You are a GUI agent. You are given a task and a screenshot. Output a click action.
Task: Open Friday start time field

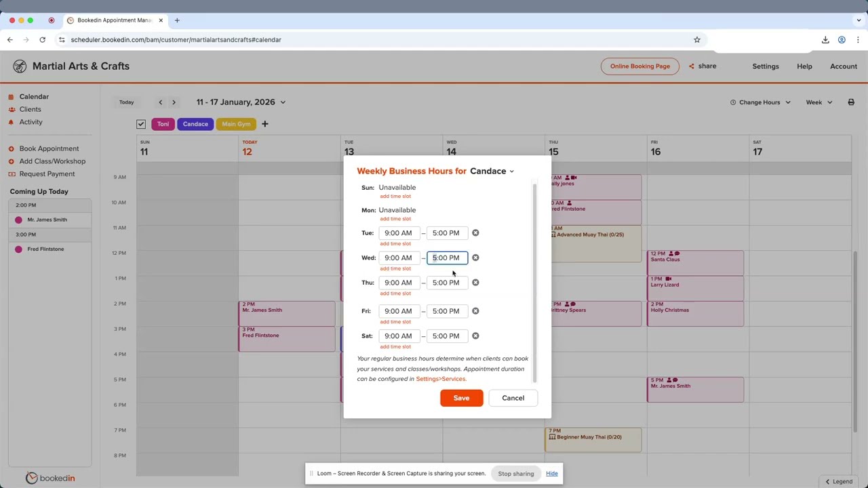click(399, 311)
